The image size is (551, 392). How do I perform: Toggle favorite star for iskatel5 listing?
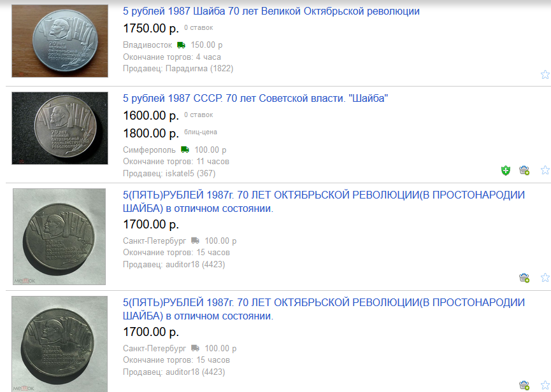[545, 170]
